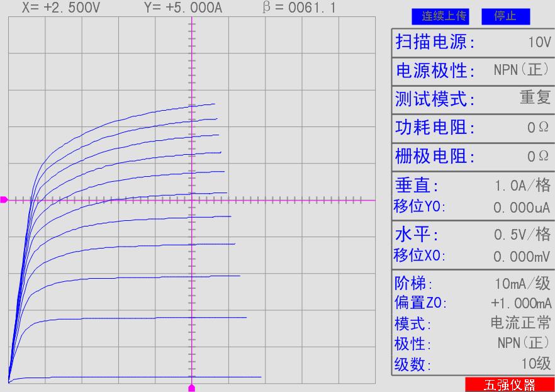Select the 扫描电源 10V setting row
The image size is (555, 392).
tap(473, 42)
